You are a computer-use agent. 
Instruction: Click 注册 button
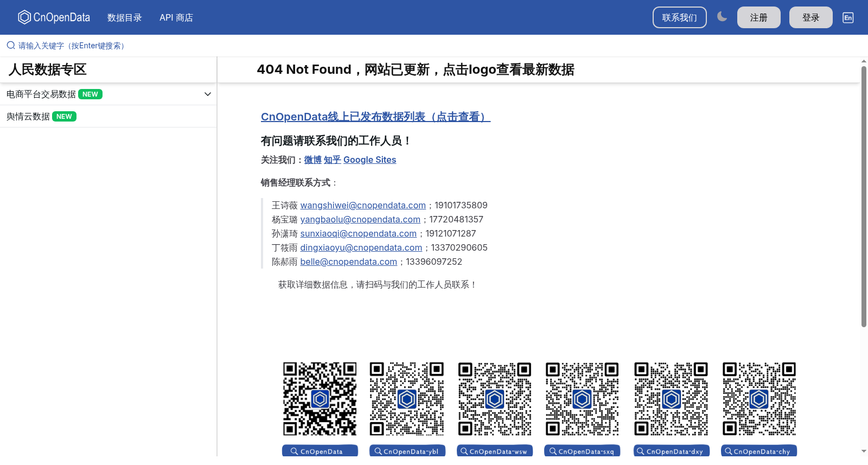(759, 17)
